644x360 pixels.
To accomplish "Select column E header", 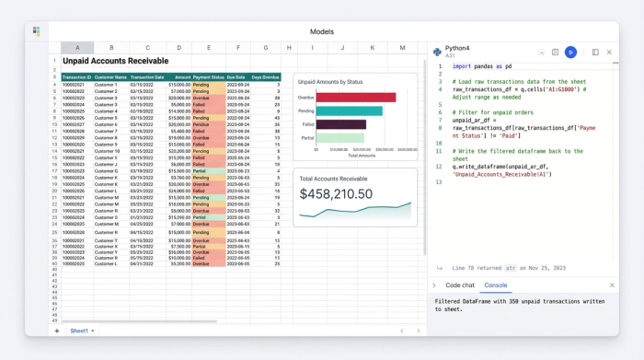I will [x=209, y=48].
